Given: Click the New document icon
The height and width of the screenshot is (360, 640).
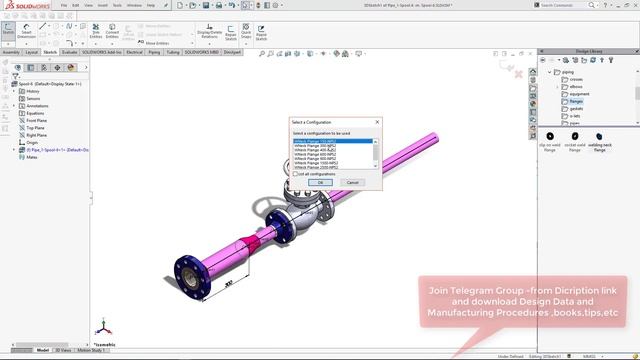Looking at the screenshot, I should (x=180, y=5).
